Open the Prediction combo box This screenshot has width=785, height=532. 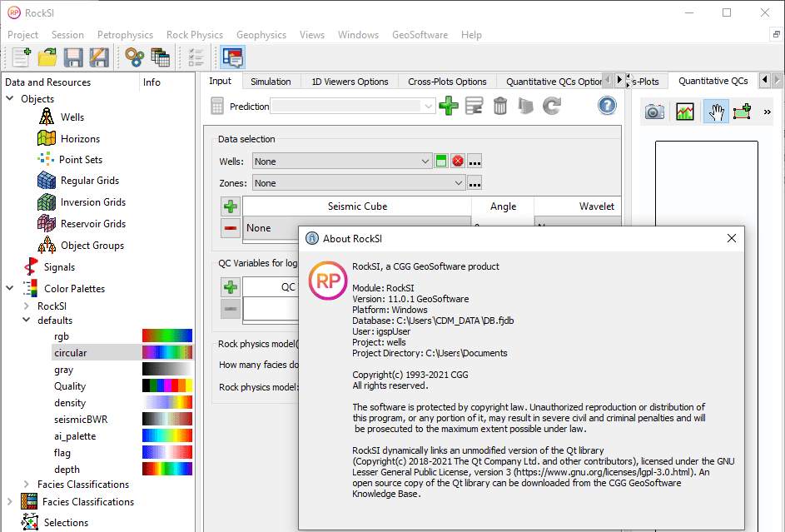pos(352,106)
